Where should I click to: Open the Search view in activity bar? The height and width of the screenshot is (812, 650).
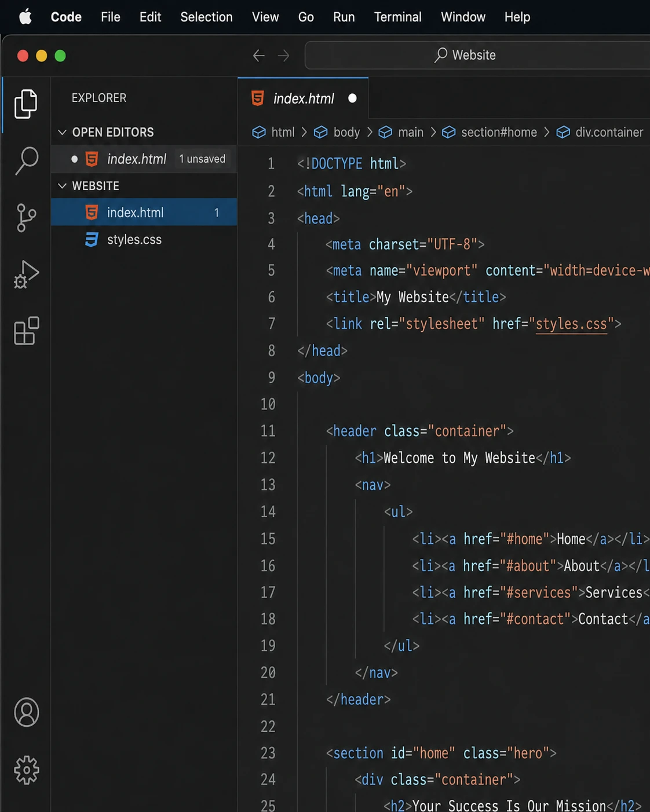click(x=26, y=160)
